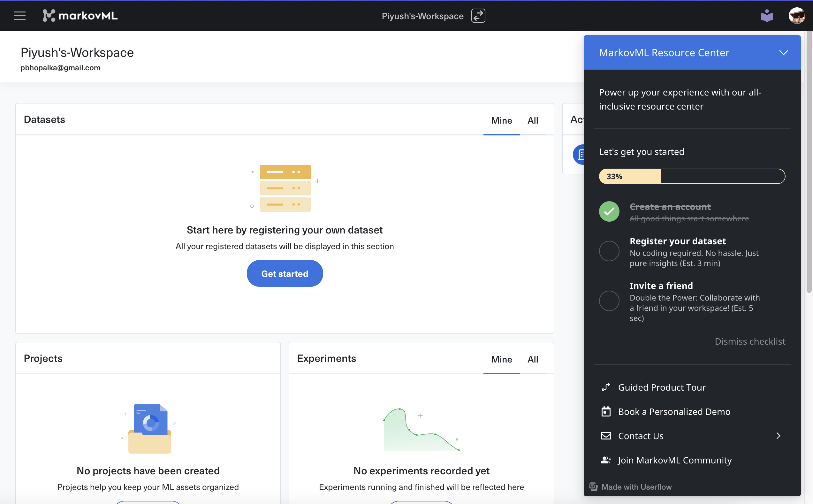Open the user profile avatar

[x=797, y=16]
